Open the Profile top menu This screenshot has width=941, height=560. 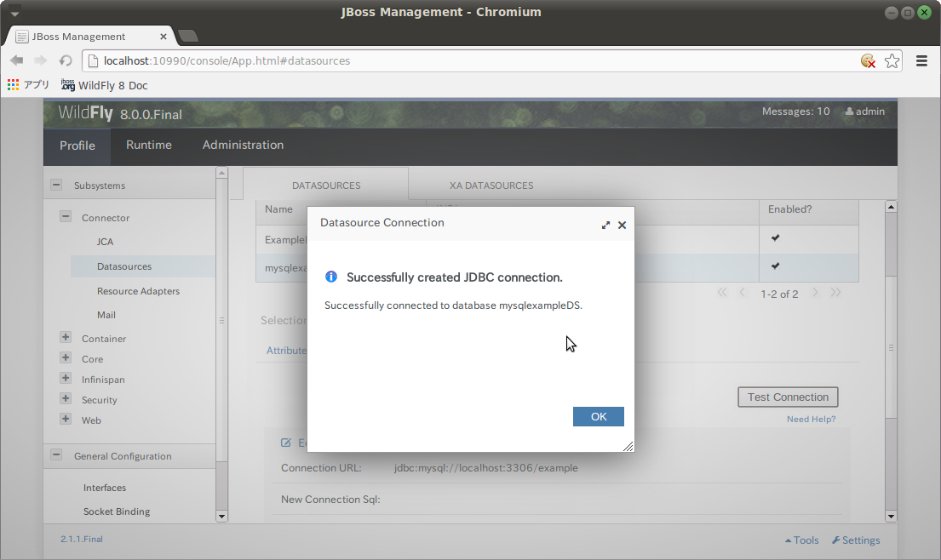77,146
